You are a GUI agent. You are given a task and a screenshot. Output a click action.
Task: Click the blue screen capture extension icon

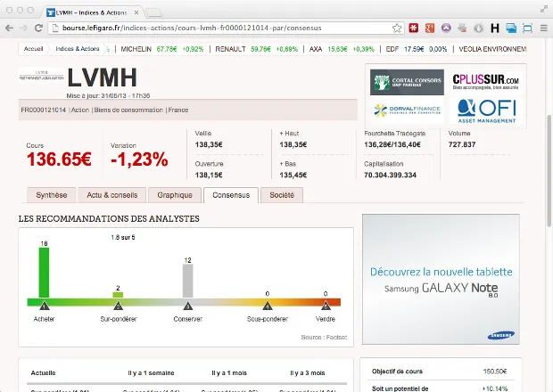528,28
